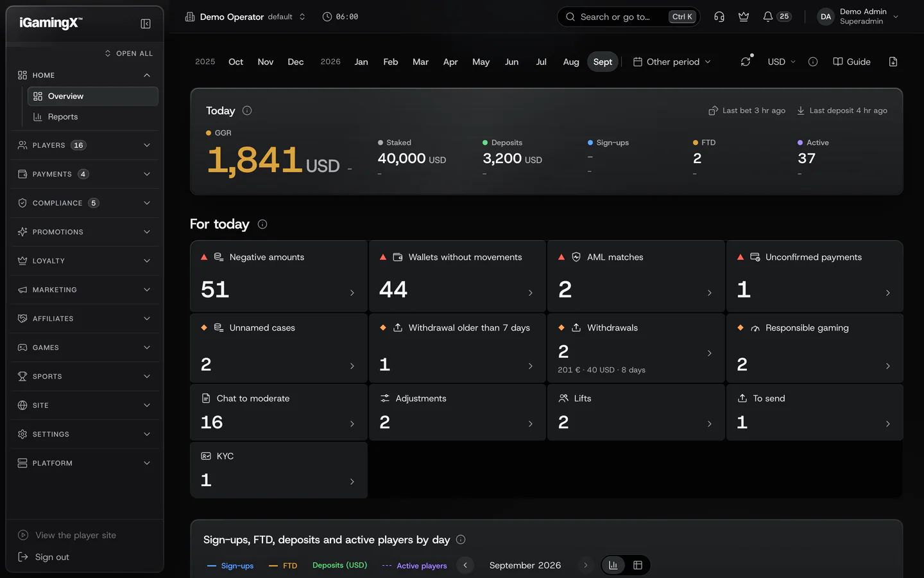The height and width of the screenshot is (578, 924).
Task: Open the KYC card
Action: pyautogui.click(x=278, y=470)
